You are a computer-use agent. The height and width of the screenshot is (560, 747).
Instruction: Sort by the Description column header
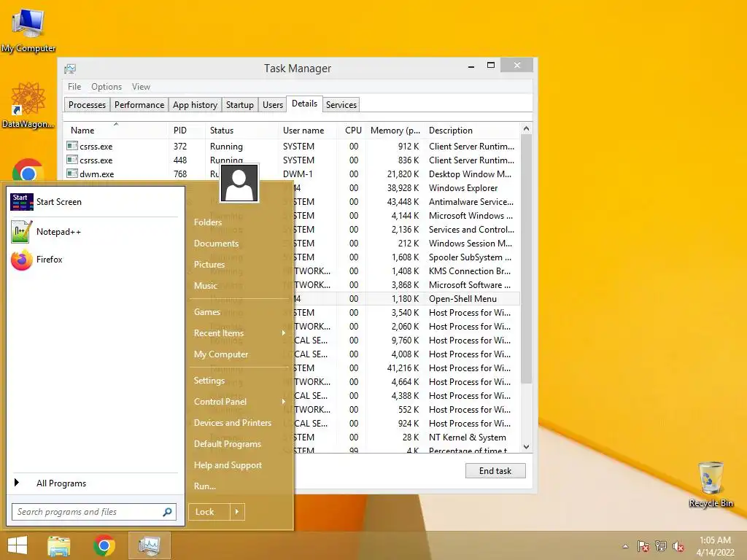click(x=472, y=130)
